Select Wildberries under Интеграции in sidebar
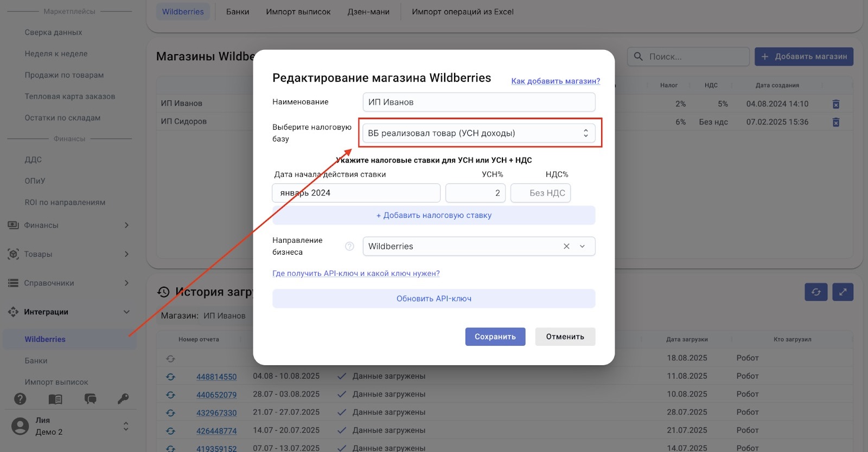868x452 pixels. click(x=45, y=339)
